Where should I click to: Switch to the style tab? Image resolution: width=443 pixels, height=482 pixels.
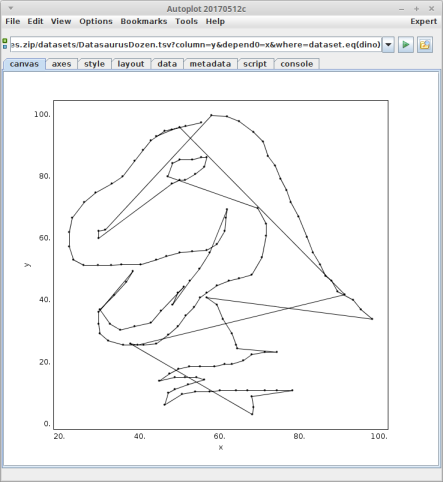click(x=94, y=64)
